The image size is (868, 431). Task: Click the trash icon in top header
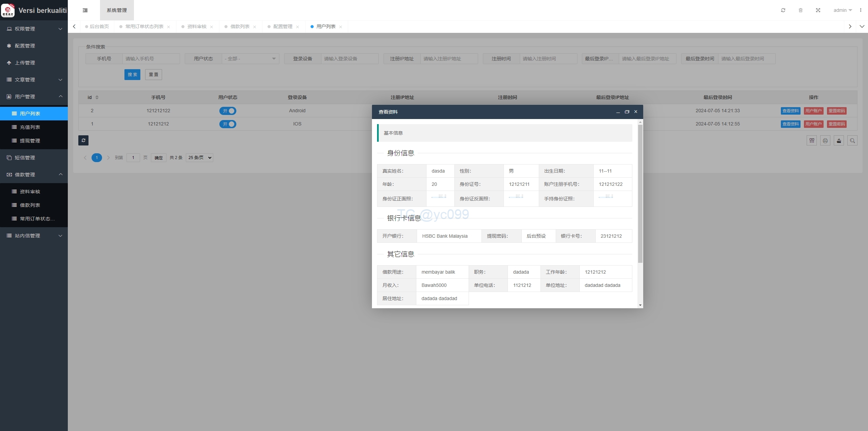(x=801, y=10)
